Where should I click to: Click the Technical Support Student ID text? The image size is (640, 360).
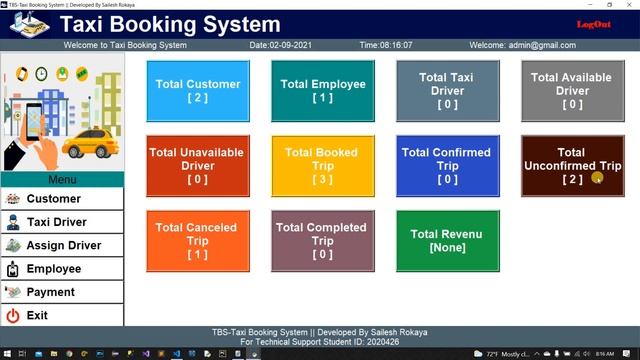(320, 342)
